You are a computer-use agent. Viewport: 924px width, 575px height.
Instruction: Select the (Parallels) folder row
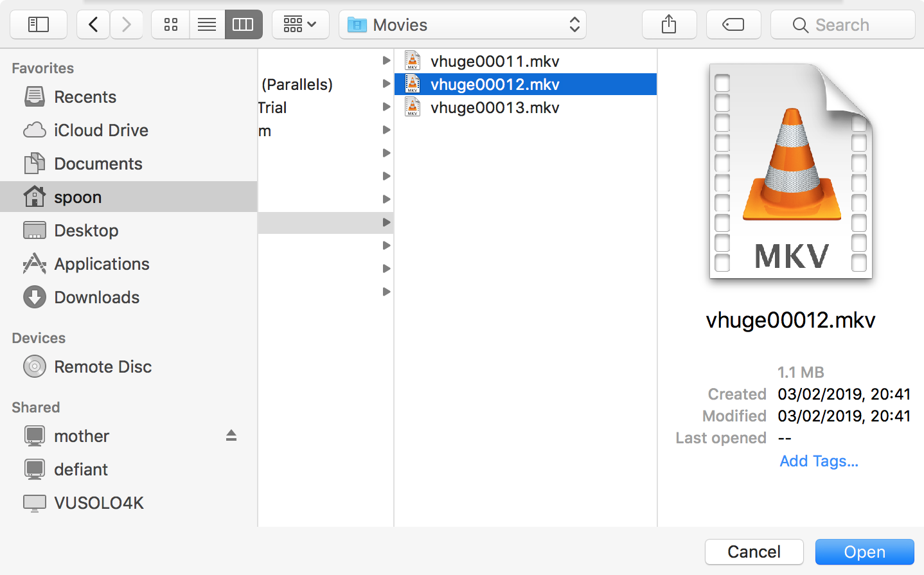pos(326,84)
